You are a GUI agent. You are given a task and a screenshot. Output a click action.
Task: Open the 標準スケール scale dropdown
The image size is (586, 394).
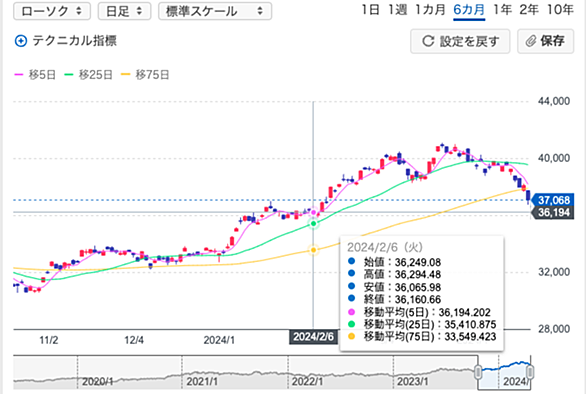215,11
